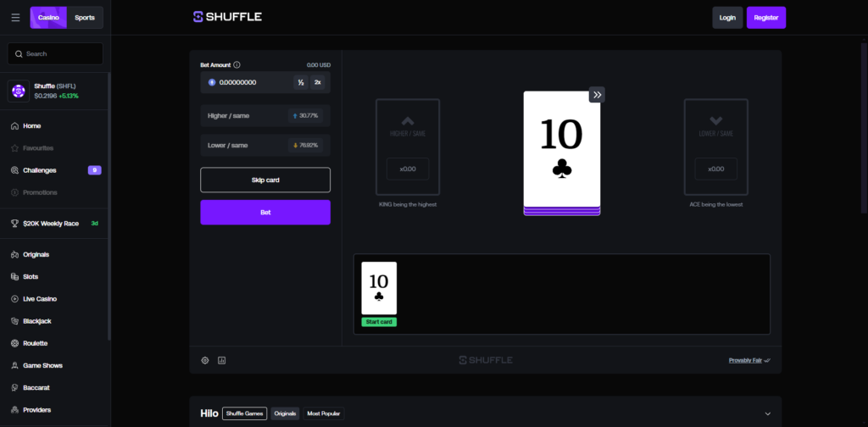Click the 3d label on Weekly Race

(95, 224)
